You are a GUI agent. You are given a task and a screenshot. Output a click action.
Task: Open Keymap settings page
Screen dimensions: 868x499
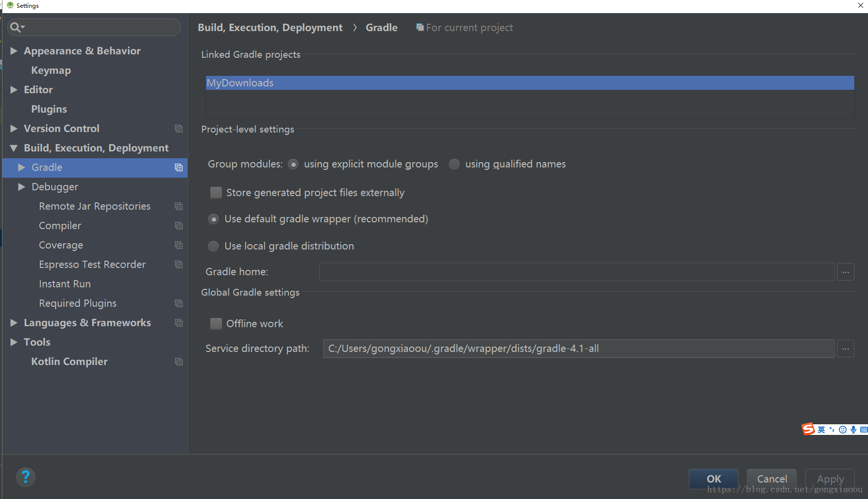pos(51,70)
